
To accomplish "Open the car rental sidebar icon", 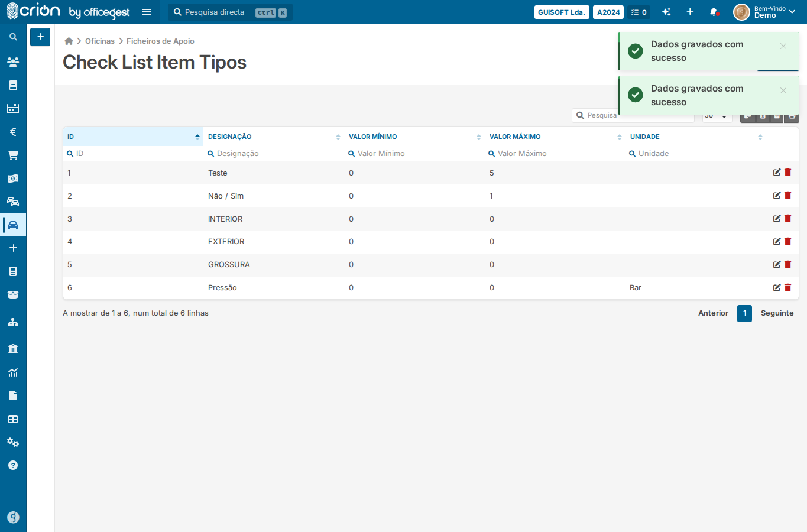I will 13,202.
